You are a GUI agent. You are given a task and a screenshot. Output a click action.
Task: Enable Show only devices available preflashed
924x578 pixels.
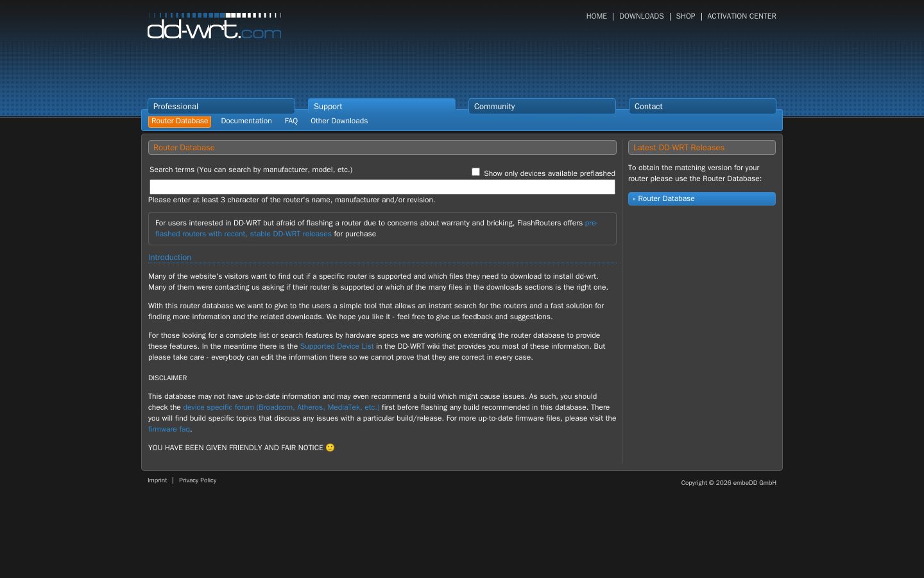pyautogui.click(x=475, y=172)
